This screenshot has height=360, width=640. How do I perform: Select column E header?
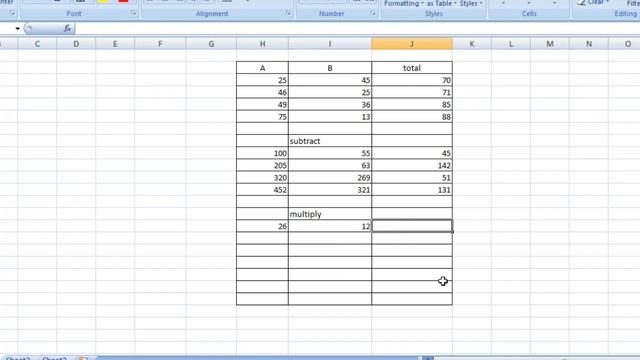115,44
